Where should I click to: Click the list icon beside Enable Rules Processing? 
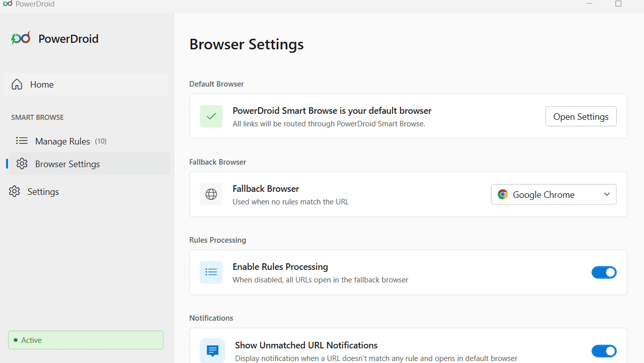(211, 272)
